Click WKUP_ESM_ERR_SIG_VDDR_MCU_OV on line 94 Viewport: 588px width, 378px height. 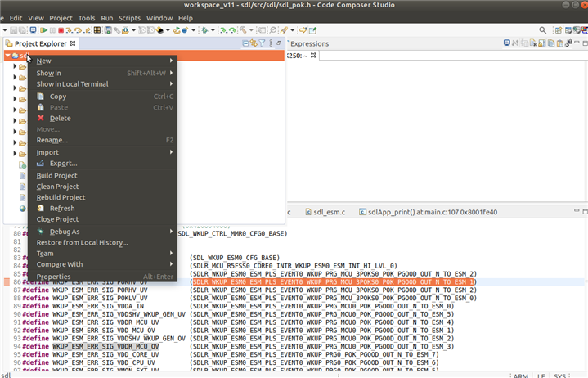coord(105,346)
